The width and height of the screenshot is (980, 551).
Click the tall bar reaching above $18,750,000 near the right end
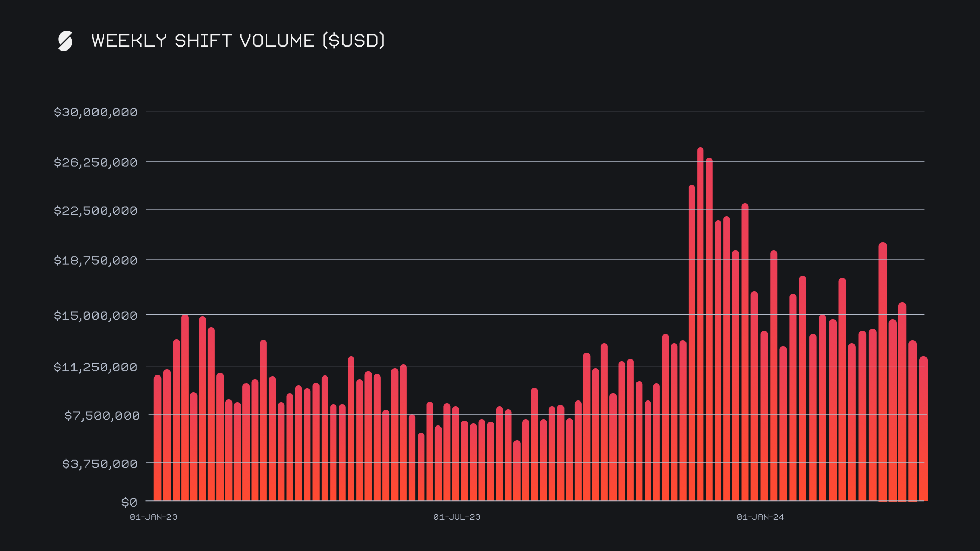(x=883, y=372)
